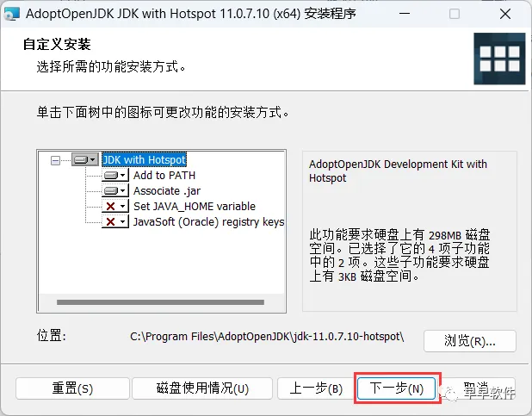532x416 pixels.
Task: Open install-mode dropdown for Add to PATH
Action: pos(115,175)
